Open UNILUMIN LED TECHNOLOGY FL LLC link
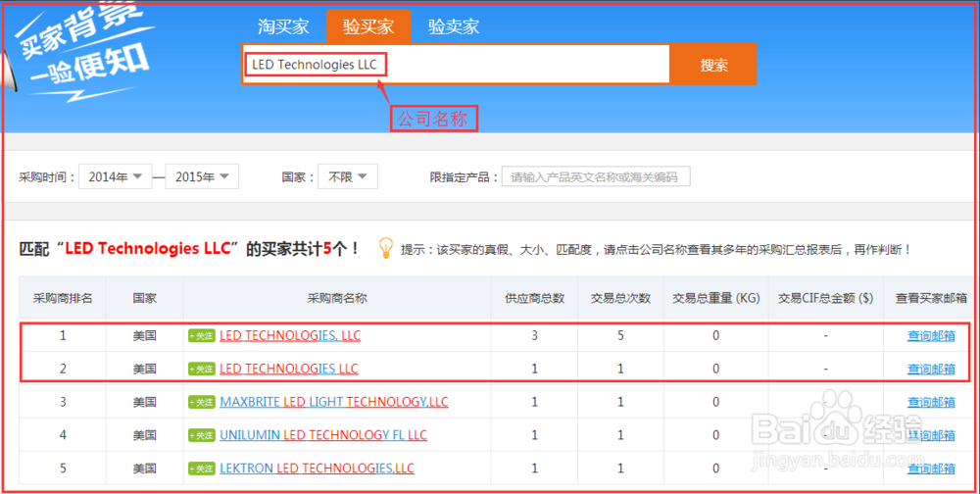The height and width of the screenshot is (494, 980). pos(323,435)
